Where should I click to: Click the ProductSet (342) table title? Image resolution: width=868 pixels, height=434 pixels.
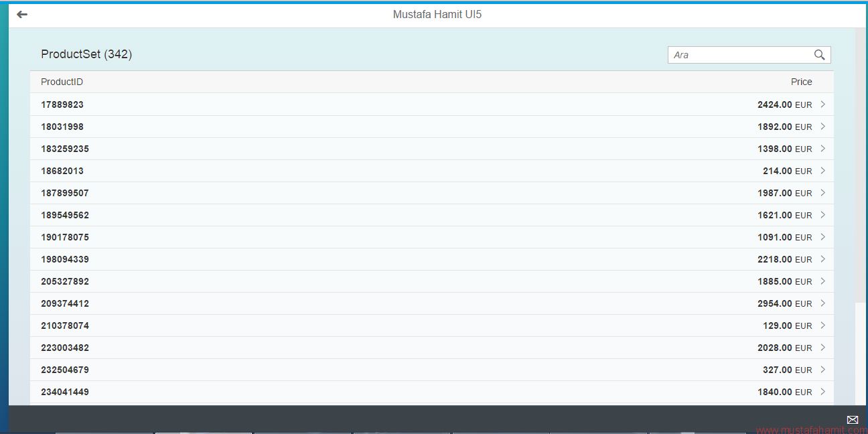pyautogui.click(x=86, y=54)
